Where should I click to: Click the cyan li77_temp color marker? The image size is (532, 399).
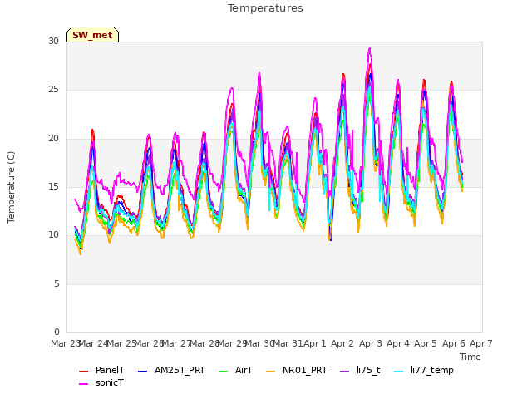(399, 372)
